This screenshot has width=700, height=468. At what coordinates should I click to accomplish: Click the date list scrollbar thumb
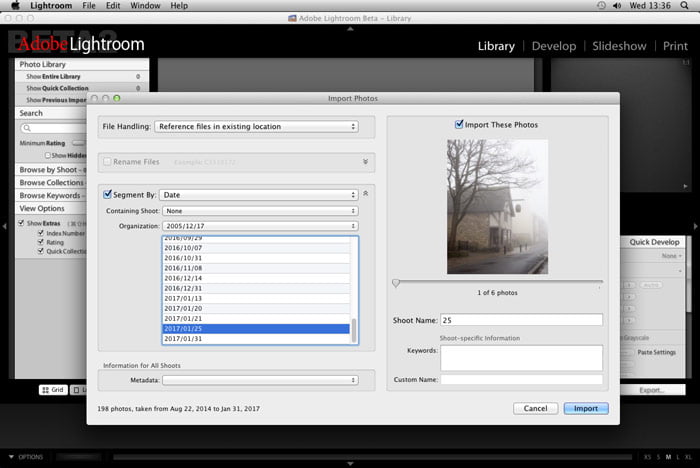click(x=354, y=330)
